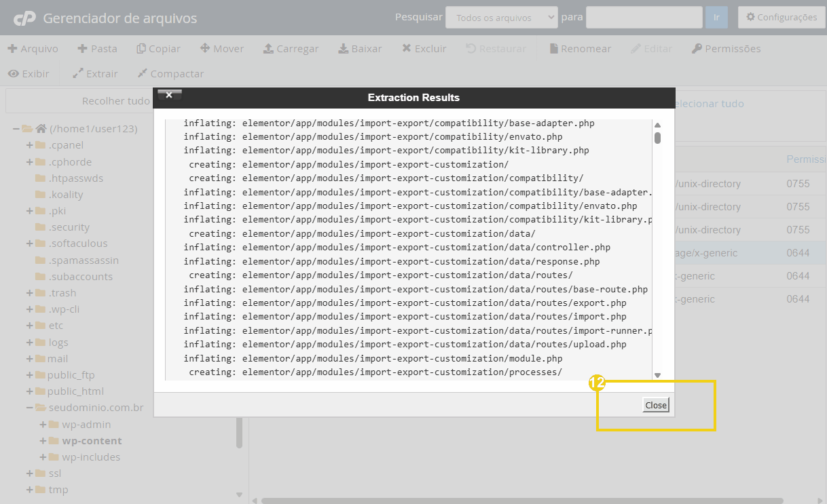Collapse the /home1/user123 root node

[16, 129]
